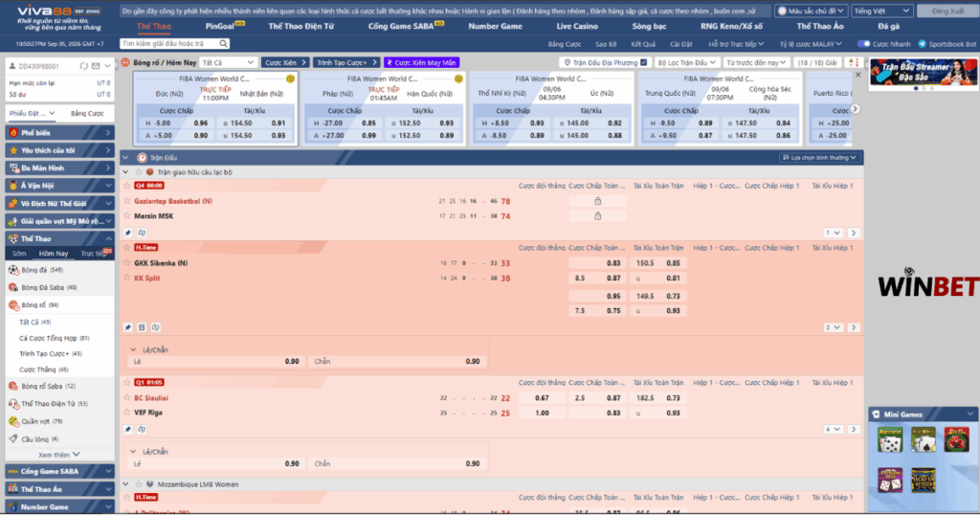980x515 pixels.
Task: Click the yellow coin icon on Đức (Nữ) card
Action: tap(290, 79)
